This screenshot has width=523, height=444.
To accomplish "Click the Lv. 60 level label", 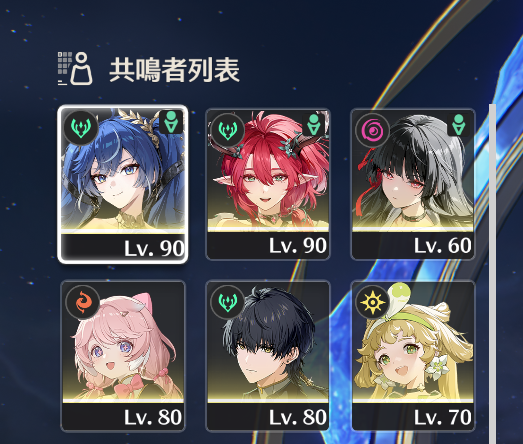I will click(443, 246).
